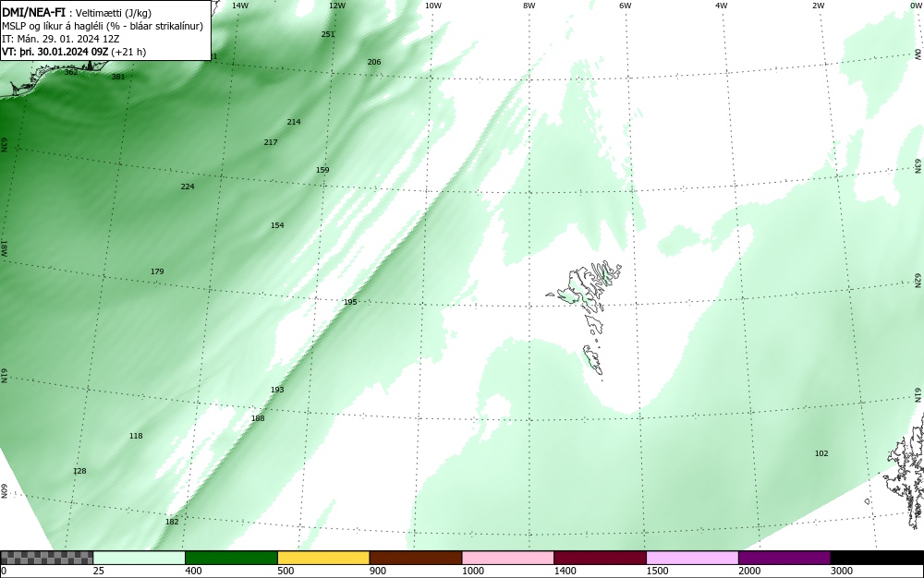Viewport: 924px width, 578px height.
Task: Select the pink 1000–1400 legend swatch
Action: tap(508, 558)
